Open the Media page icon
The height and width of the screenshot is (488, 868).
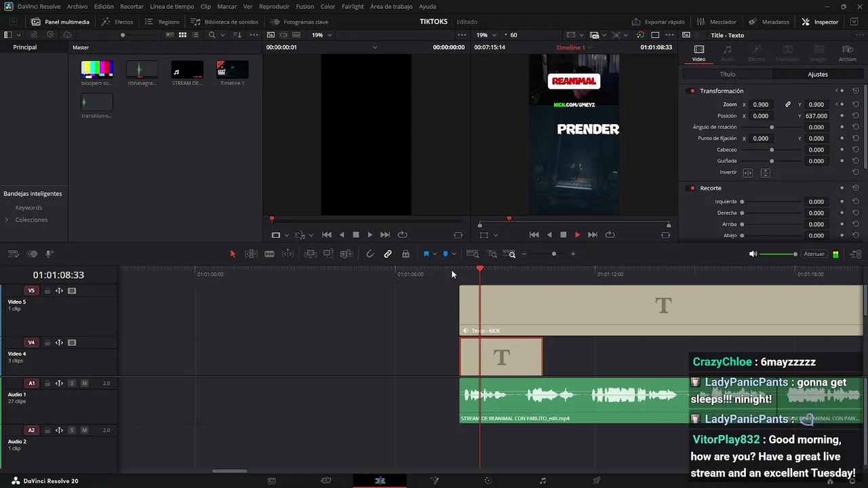point(272,481)
